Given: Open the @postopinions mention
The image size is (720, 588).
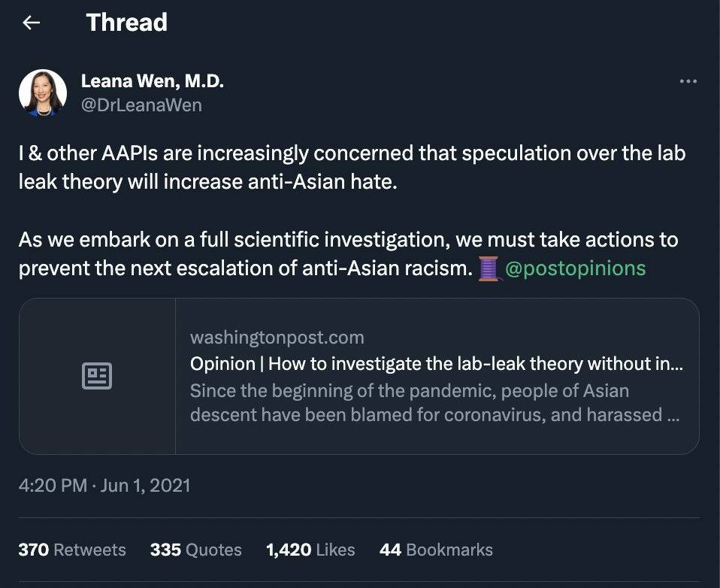Looking at the screenshot, I should [575, 268].
